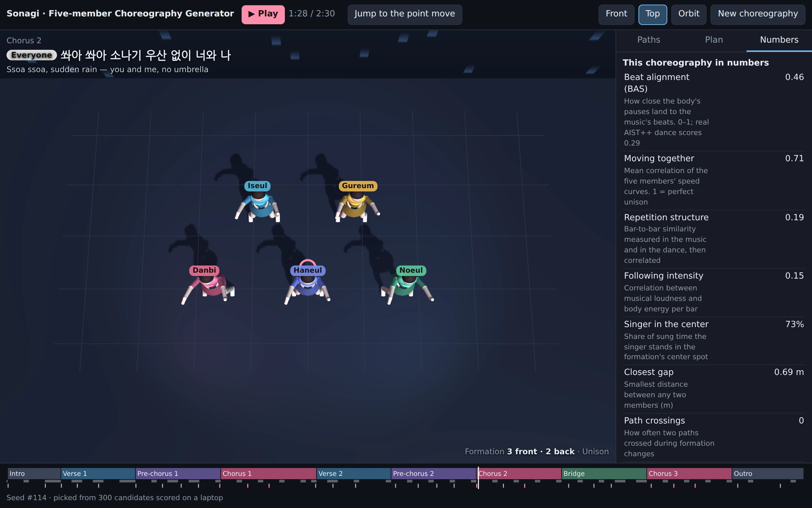This screenshot has width=812, height=508.
Task: Click the Everyone singer badge
Action: tap(31, 55)
